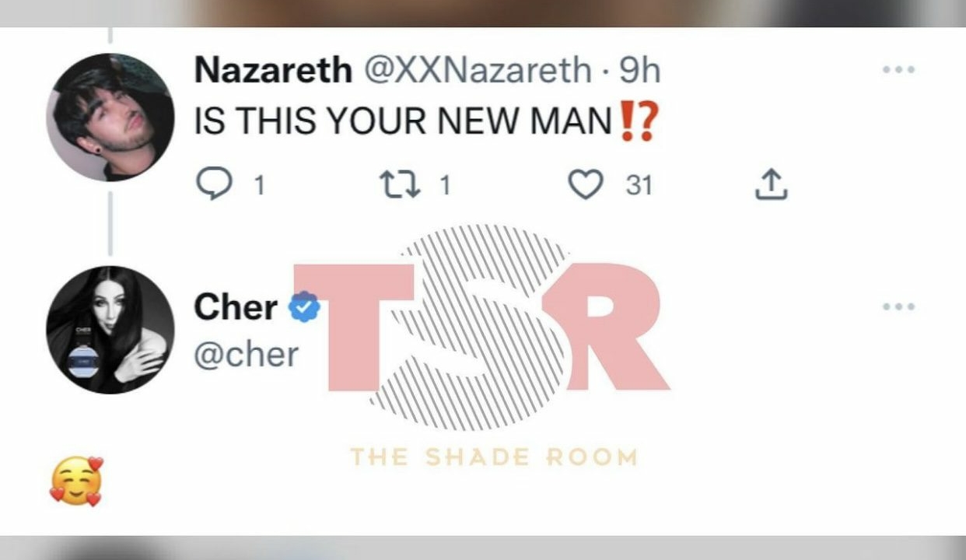Like Nazareth's tweet with the heart icon

(x=585, y=185)
